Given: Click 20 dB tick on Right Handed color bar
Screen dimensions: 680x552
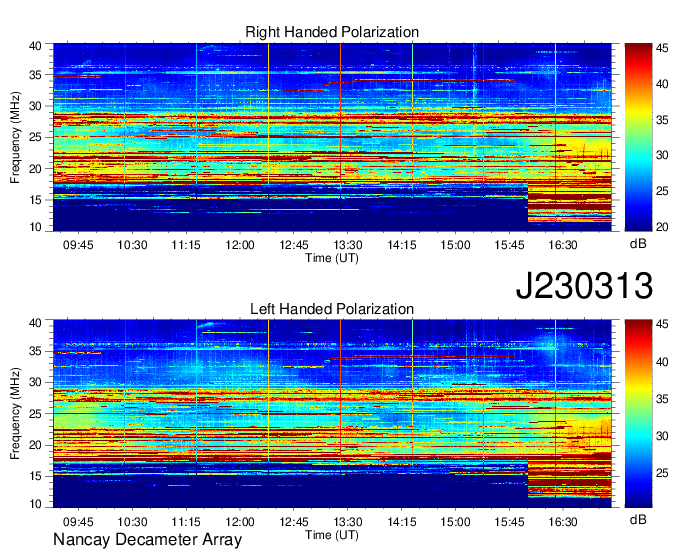Looking at the screenshot, I should coord(662,227).
